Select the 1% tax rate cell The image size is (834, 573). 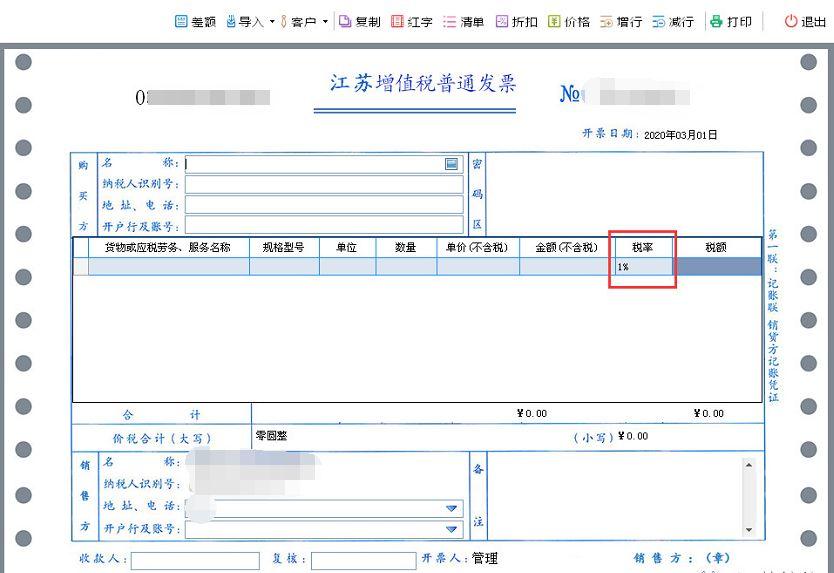point(644,267)
